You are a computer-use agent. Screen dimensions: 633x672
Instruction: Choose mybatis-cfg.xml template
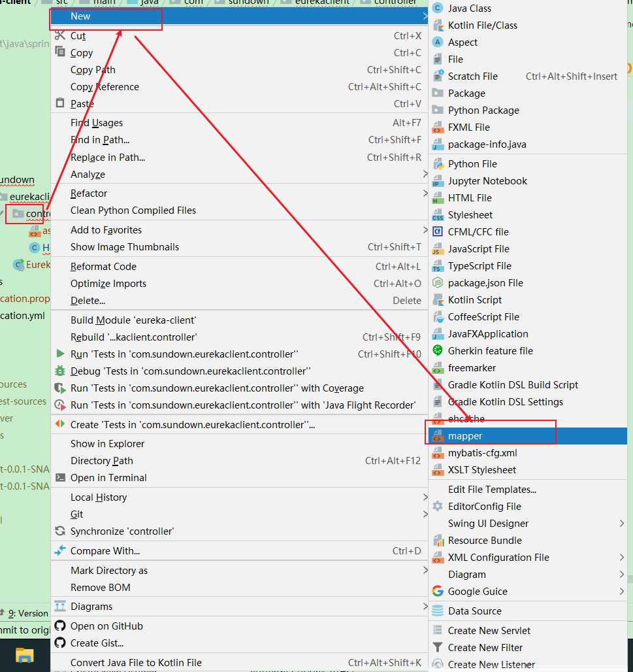pos(528,453)
